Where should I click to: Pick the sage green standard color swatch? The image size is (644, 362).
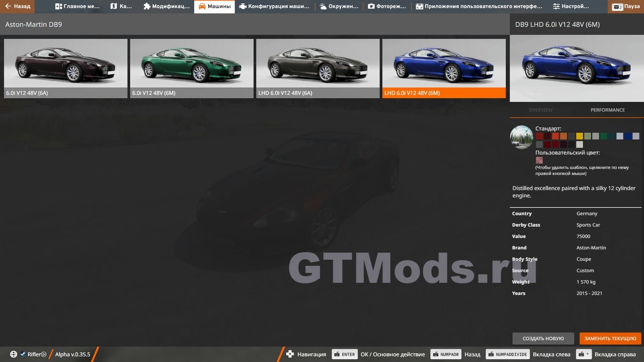tap(587, 136)
